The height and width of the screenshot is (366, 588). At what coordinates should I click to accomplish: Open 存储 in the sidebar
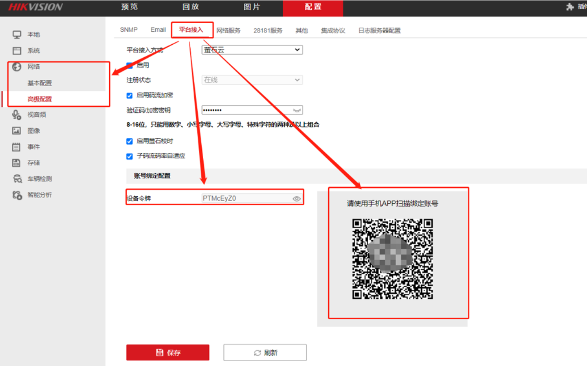[34, 163]
